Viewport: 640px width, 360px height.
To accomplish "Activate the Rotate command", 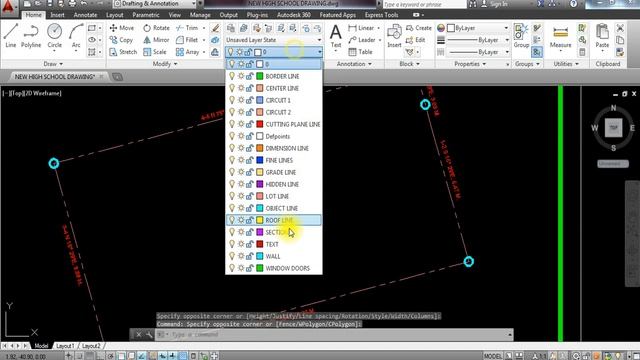I will [x=156, y=28].
